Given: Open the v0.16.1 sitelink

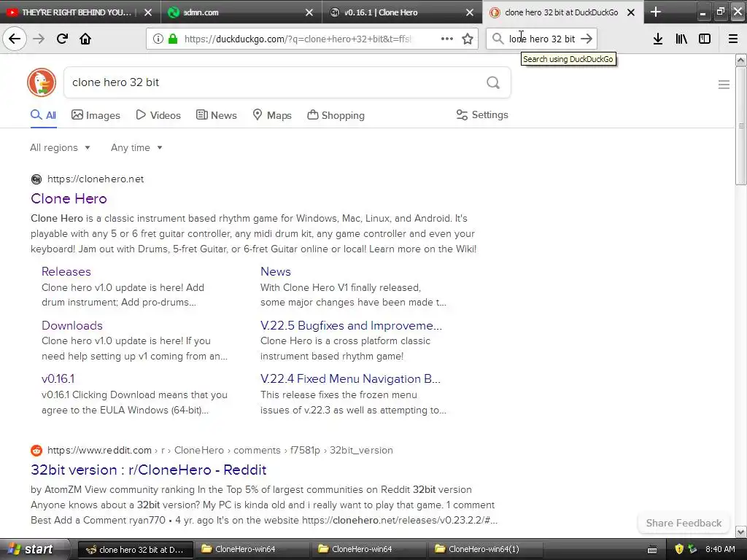Looking at the screenshot, I should [58, 378].
